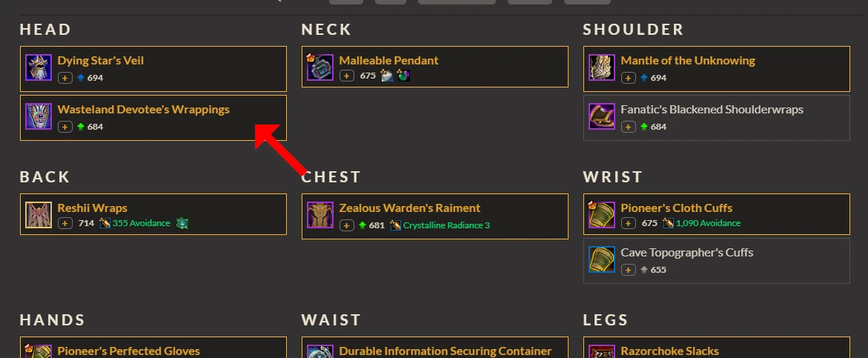Open the Durable Information Securing Container link
The image size is (868, 358).
pos(445,351)
